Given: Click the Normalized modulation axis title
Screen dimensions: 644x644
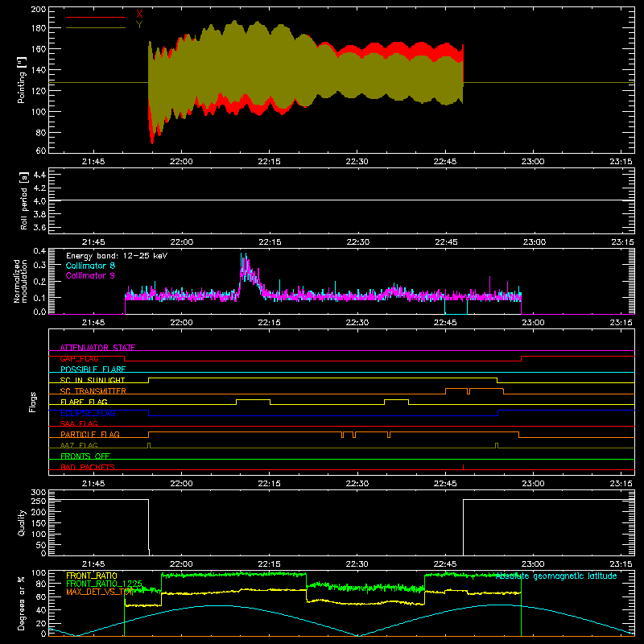Looking at the screenshot, I should click(x=20, y=281).
